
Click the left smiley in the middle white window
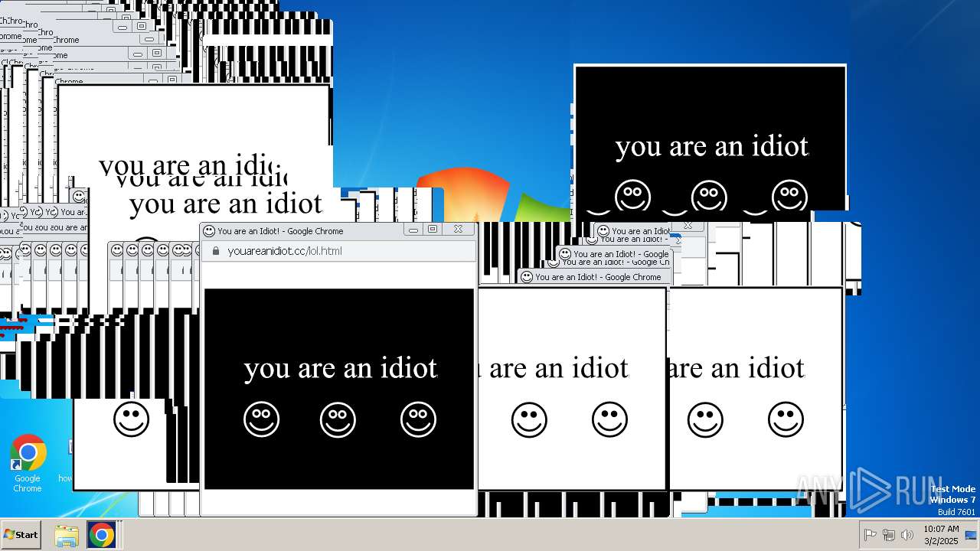click(529, 419)
